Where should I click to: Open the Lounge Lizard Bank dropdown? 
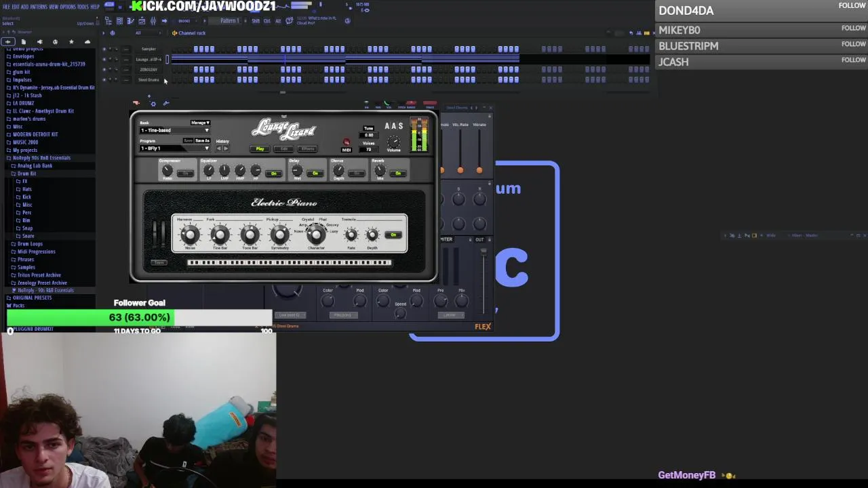(x=174, y=130)
